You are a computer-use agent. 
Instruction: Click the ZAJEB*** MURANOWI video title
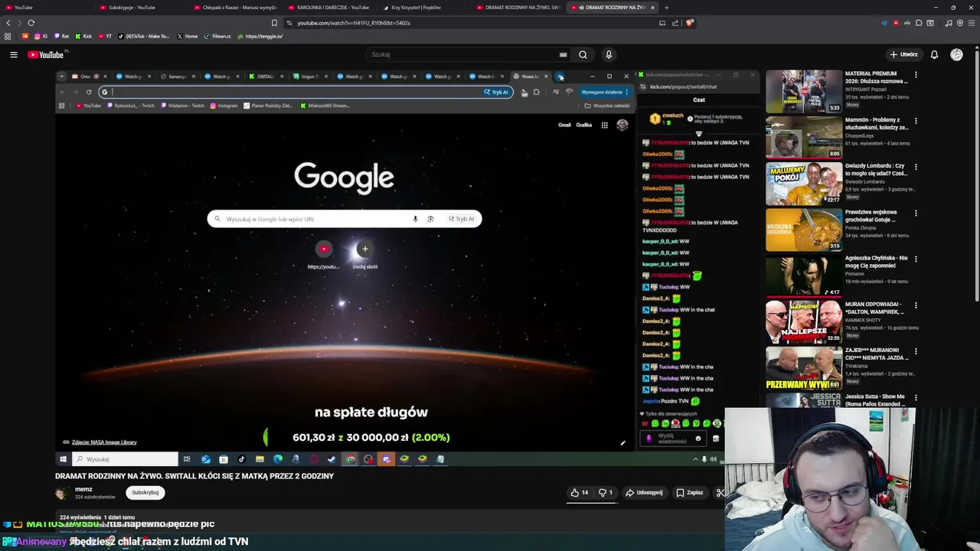click(x=877, y=354)
